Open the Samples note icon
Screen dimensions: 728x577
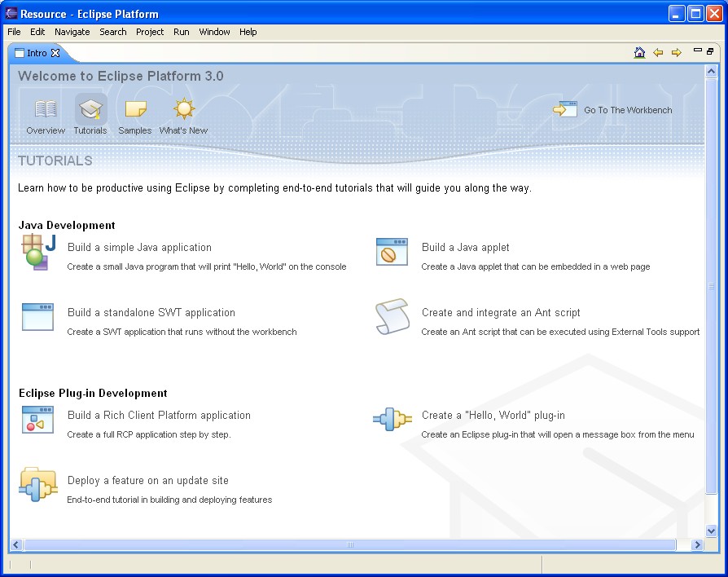pos(135,109)
